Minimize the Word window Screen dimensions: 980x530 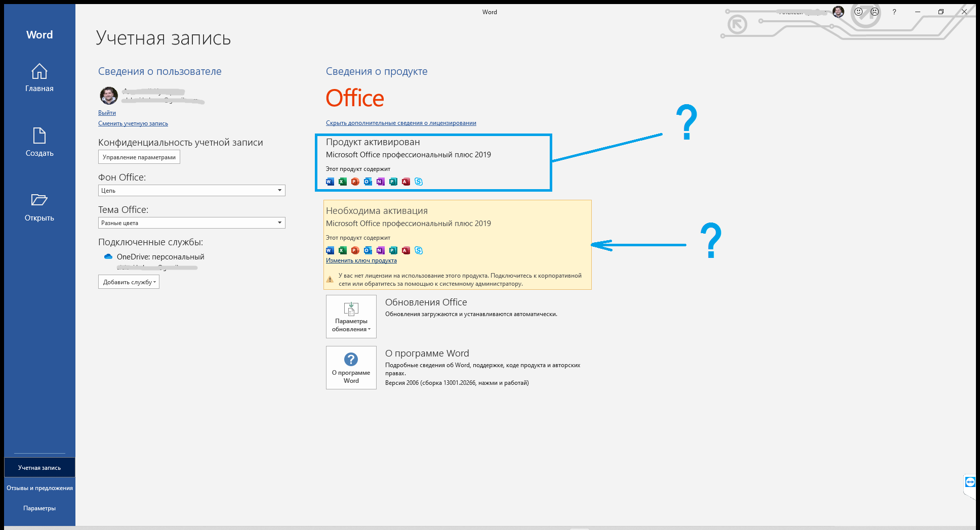coord(918,12)
